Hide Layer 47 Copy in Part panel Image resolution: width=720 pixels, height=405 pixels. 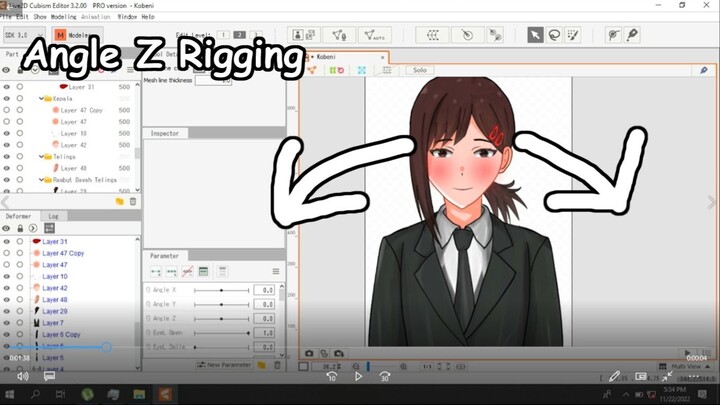coord(6,110)
